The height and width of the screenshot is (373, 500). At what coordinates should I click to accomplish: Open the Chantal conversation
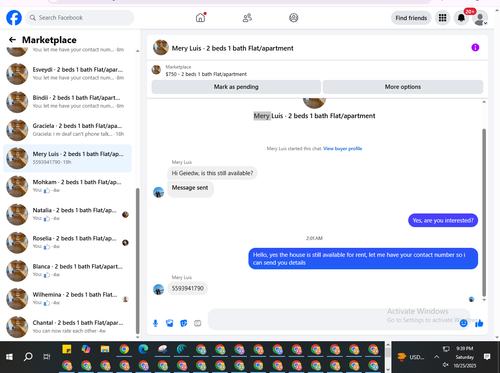pyautogui.click(x=67, y=327)
